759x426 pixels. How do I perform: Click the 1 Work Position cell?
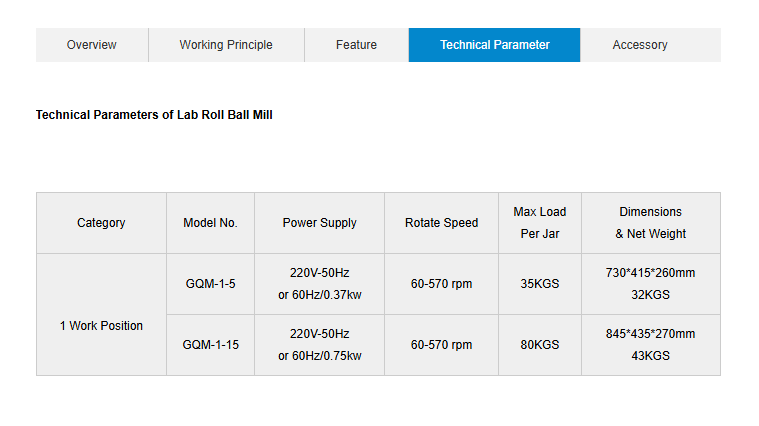tap(101, 326)
